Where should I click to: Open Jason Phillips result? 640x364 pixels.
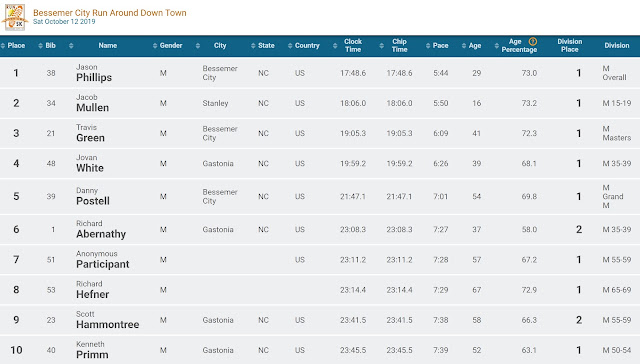[94, 73]
